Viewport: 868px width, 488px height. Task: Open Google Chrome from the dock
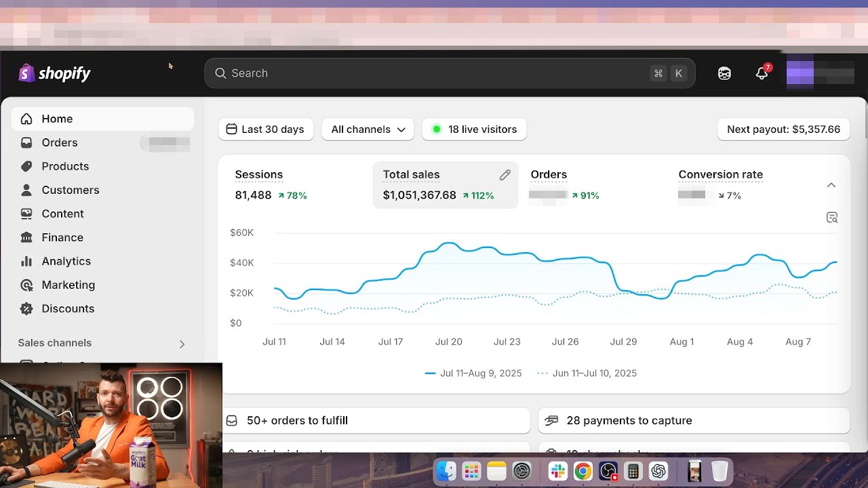[x=583, y=471]
